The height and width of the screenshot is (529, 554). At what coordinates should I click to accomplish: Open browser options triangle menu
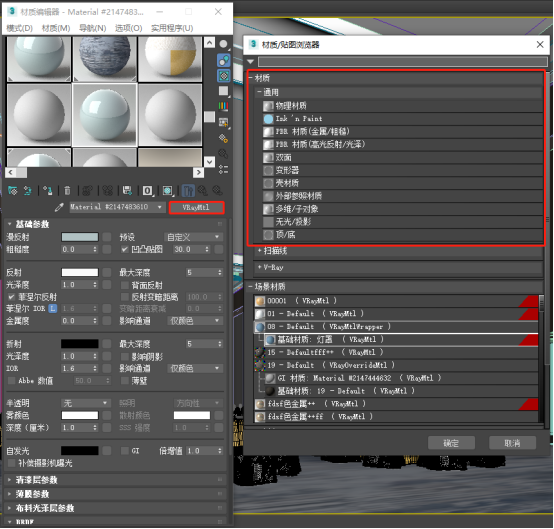(x=251, y=62)
